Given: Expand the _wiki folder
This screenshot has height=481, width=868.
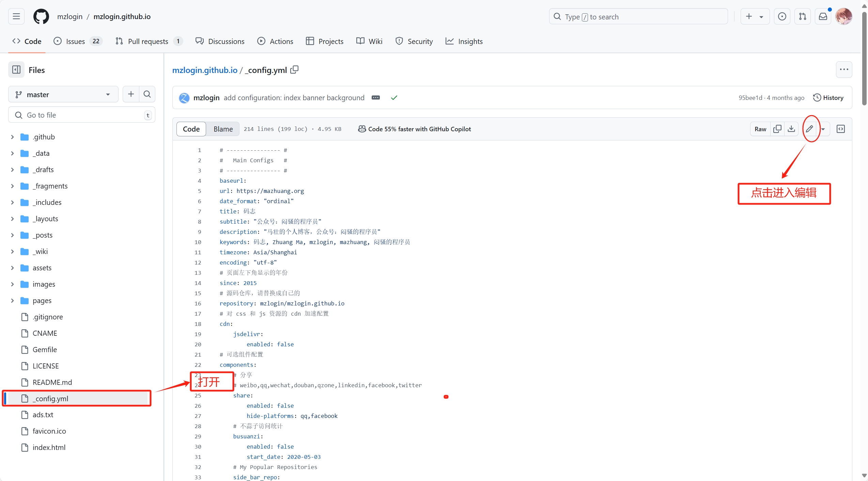Looking at the screenshot, I should click(x=12, y=252).
